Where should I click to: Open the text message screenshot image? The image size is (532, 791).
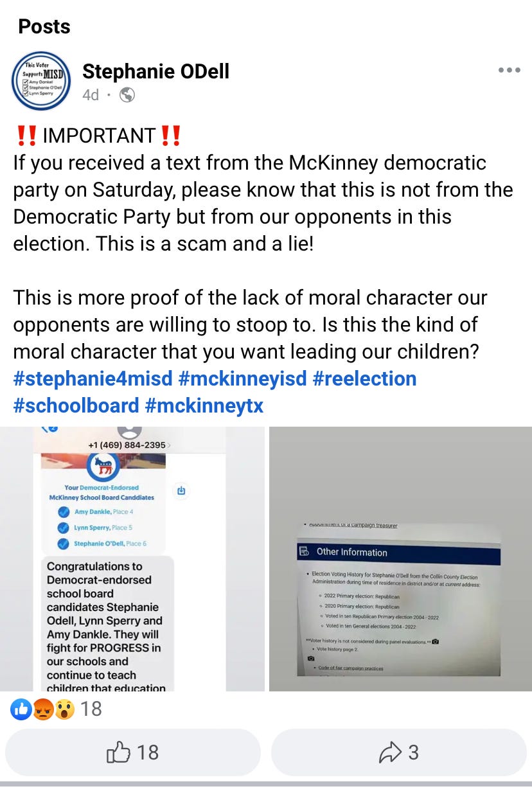[132, 559]
